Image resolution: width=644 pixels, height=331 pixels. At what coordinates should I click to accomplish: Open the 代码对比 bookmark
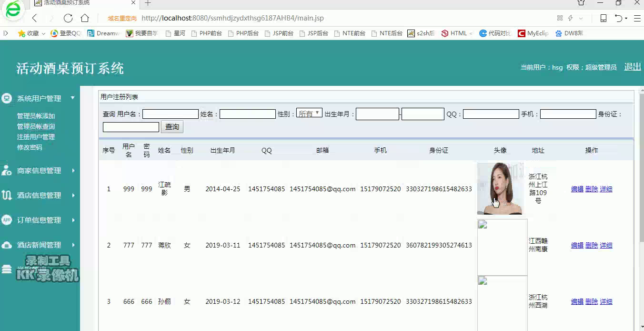[495, 33]
